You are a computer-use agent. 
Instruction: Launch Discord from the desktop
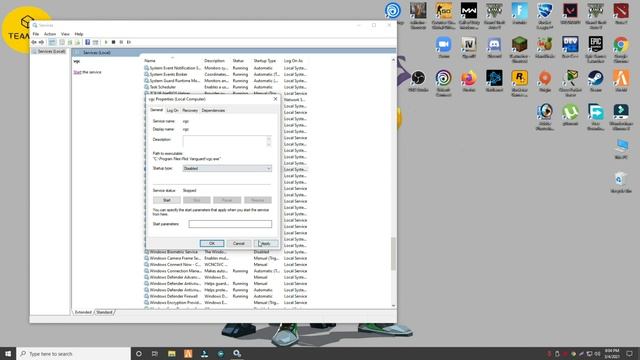pyautogui.click(x=494, y=47)
